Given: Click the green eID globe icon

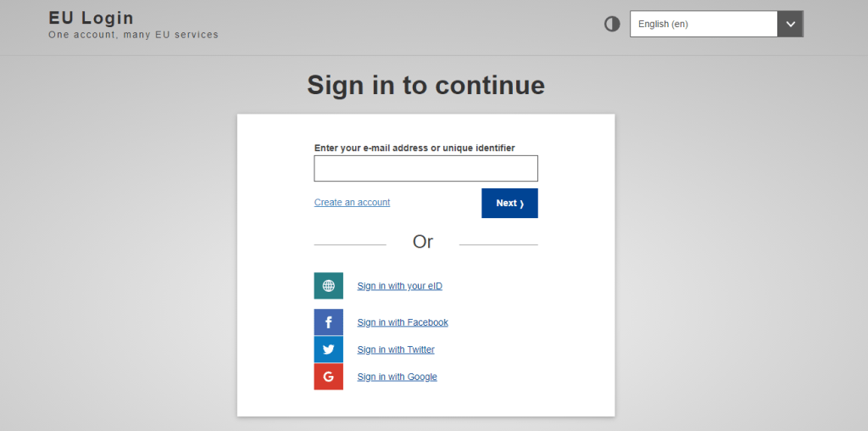Looking at the screenshot, I should [x=328, y=286].
